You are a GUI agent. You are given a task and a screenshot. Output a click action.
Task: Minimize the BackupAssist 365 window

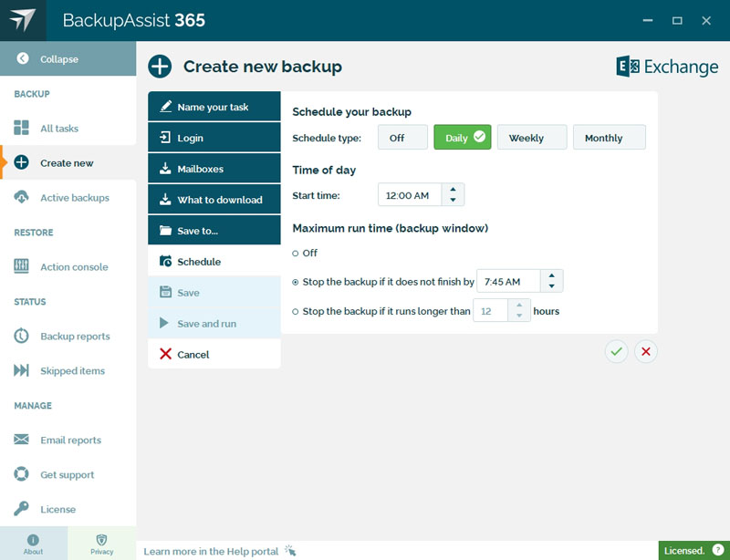click(x=648, y=20)
